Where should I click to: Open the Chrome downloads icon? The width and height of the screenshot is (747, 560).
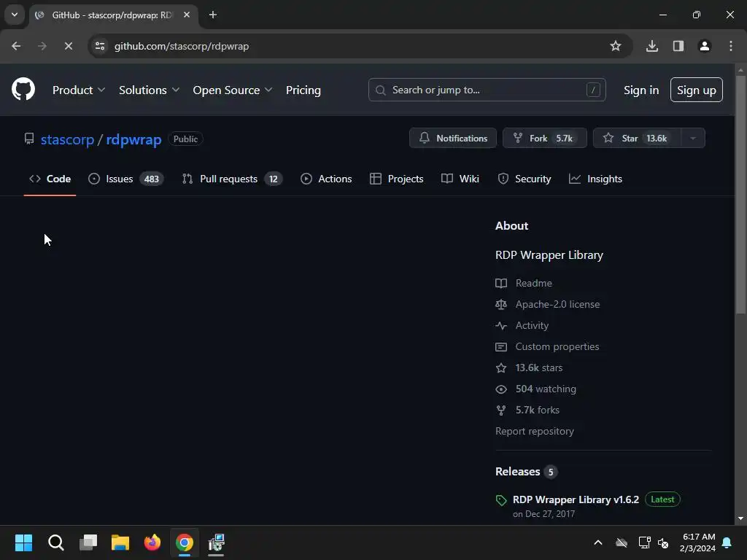652,46
